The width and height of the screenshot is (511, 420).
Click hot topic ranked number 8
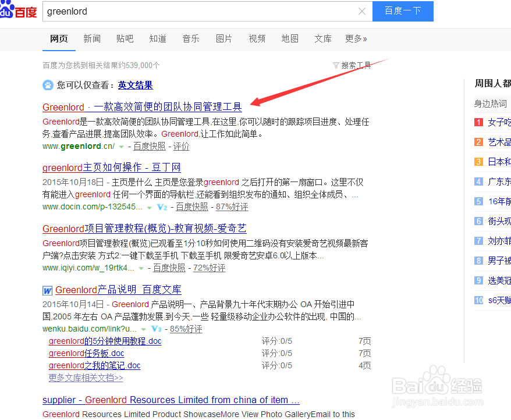point(499,261)
